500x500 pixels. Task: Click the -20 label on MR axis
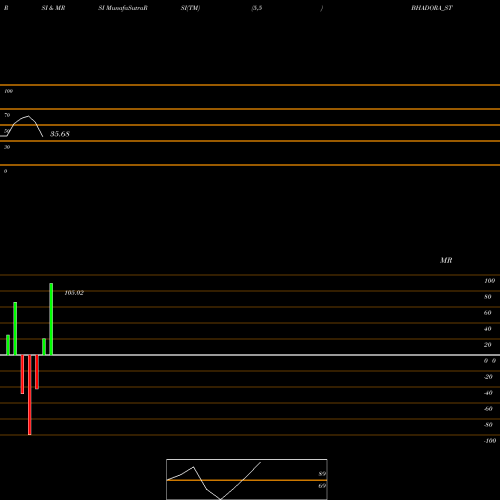[x=488, y=377]
